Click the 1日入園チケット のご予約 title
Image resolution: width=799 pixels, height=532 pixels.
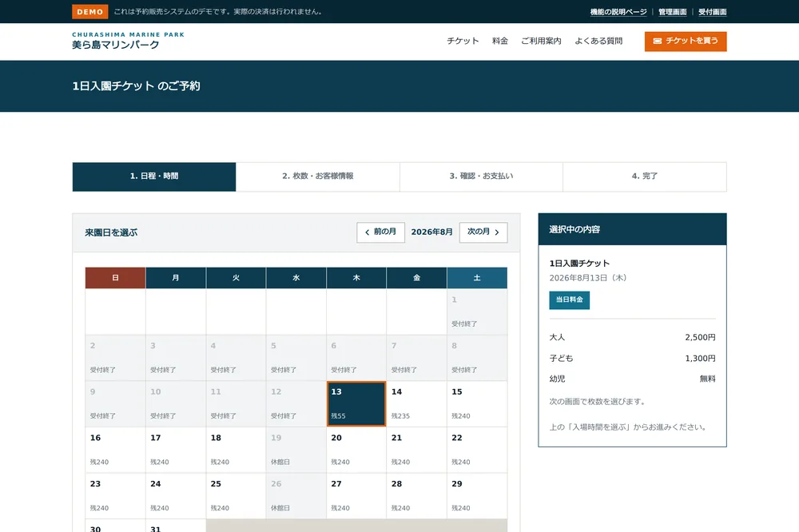[136, 86]
